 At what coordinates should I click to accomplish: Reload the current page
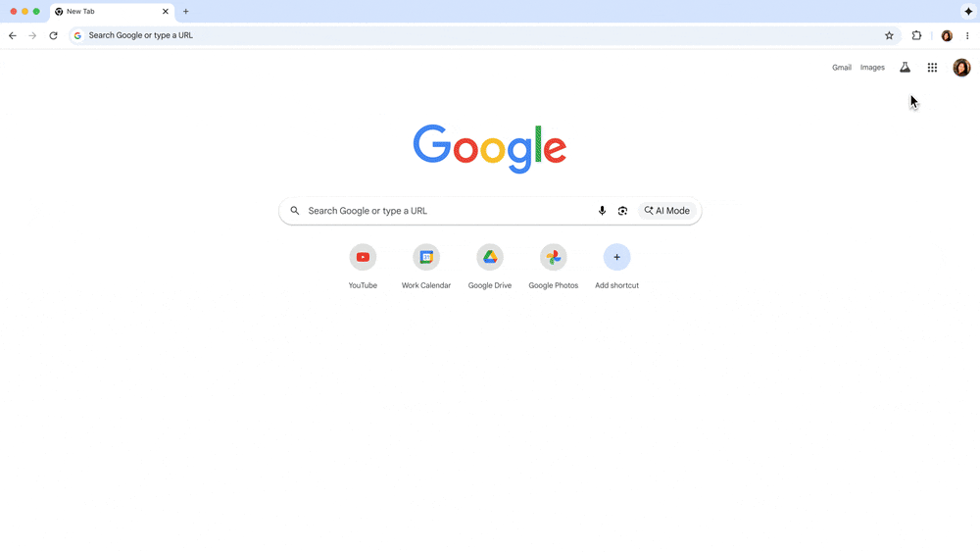pyautogui.click(x=53, y=35)
